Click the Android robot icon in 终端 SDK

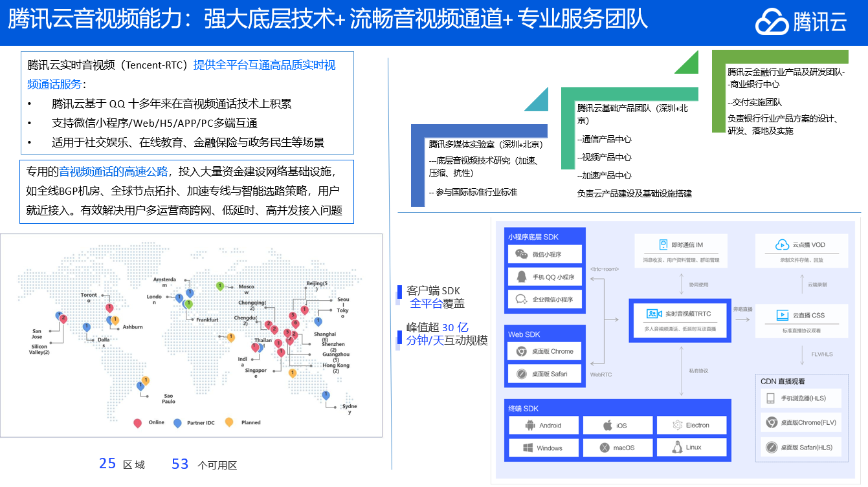coord(529,426)
